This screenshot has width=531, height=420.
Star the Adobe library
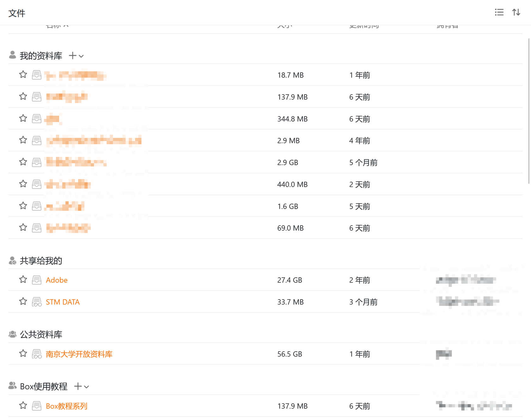(23, 280)
